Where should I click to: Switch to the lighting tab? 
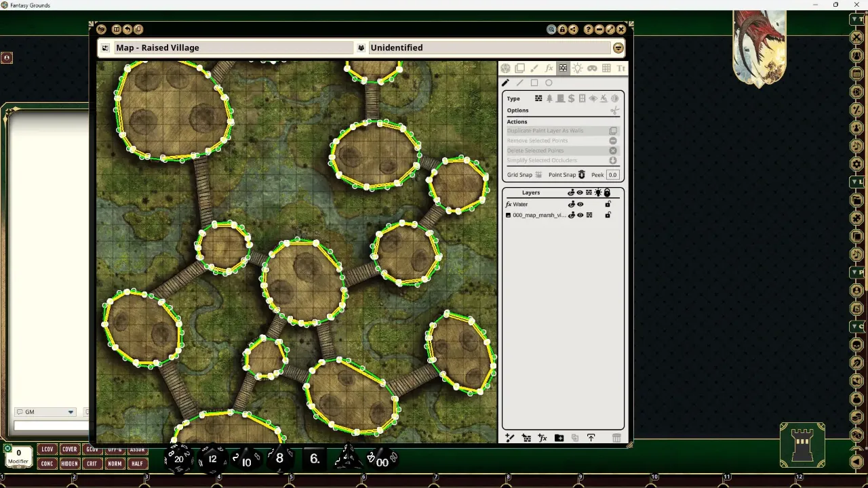pyautogui.click(x=577, y=68)
